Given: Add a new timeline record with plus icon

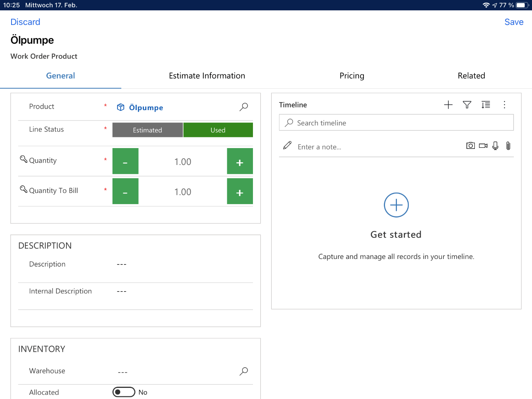Looking at the screenshot, I should tap(448, 105).
